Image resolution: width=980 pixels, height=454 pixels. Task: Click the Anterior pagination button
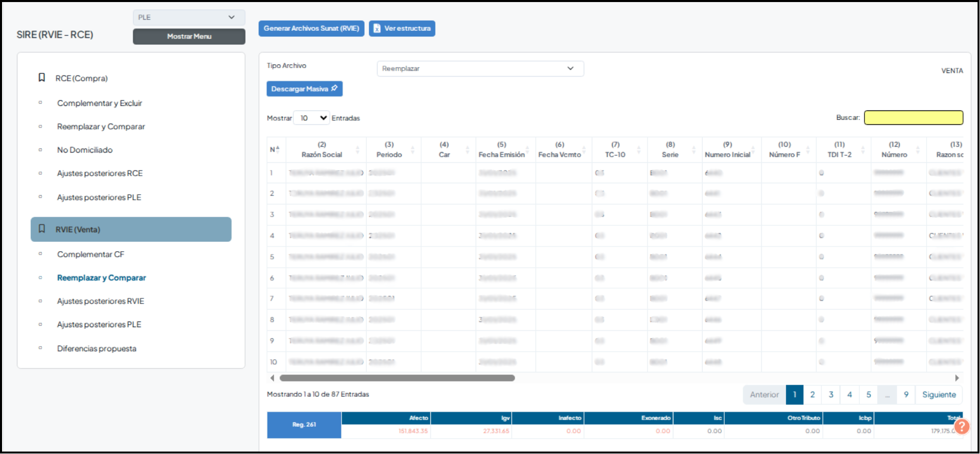(x=764, y=394)
